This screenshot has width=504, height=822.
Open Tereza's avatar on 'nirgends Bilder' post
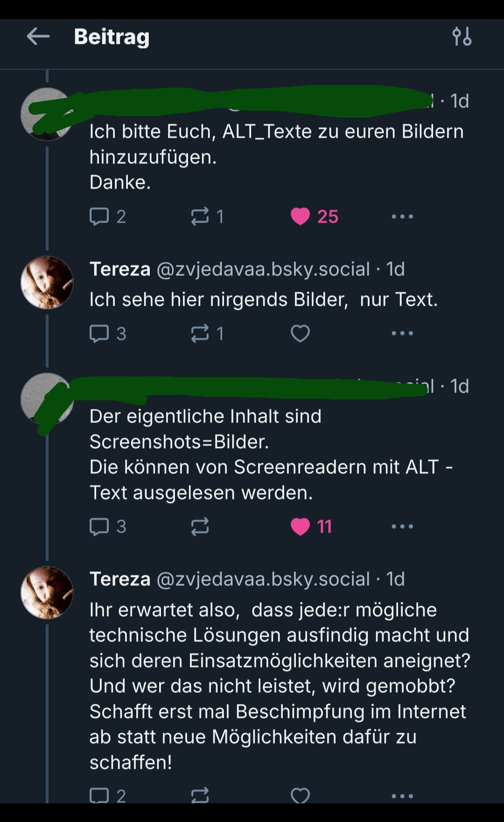(47, 282)
